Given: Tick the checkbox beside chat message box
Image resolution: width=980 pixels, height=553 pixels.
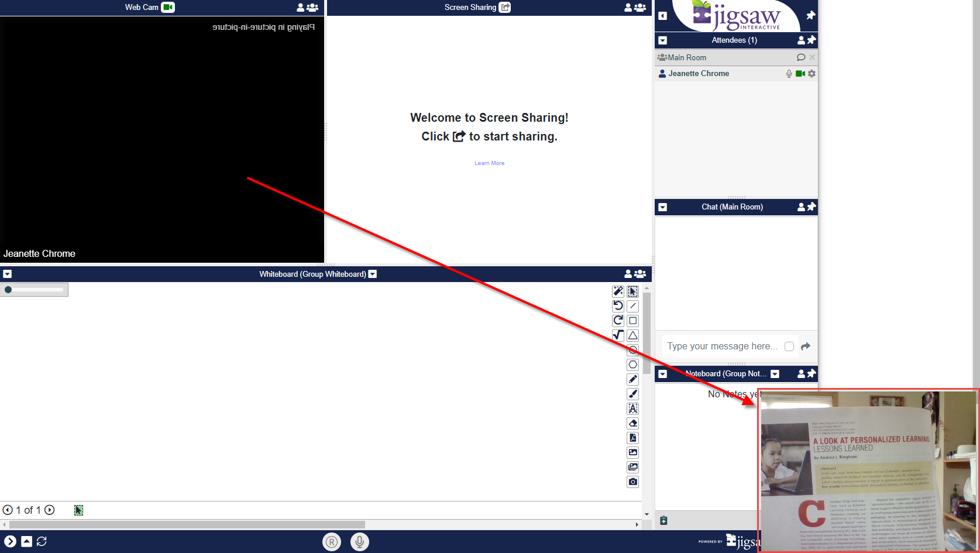Looking at the screenshot, I should (789, 346).
